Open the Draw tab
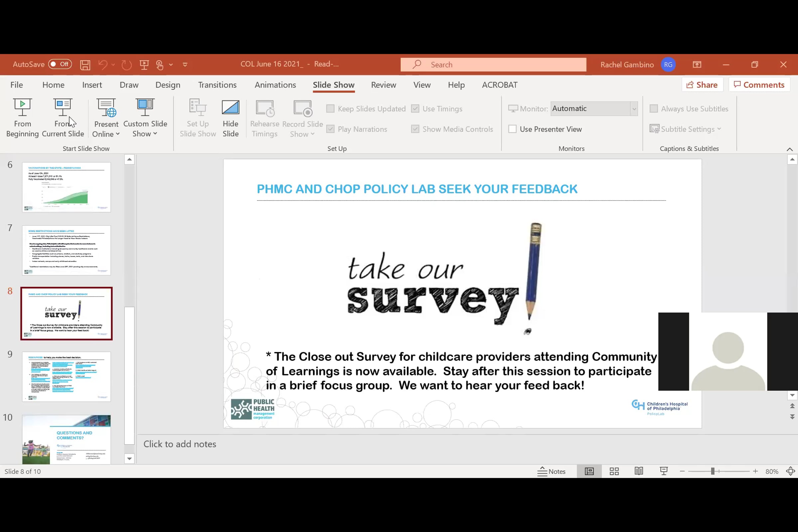Viewport: 798px width, 532px height. tap(129, 85)
